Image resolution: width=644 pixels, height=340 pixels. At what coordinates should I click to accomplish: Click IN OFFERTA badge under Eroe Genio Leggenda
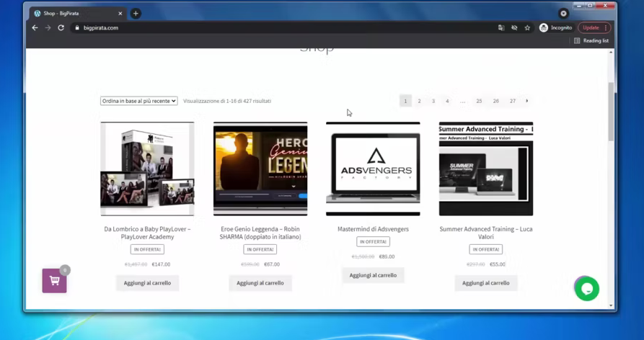[x=260, y=249]
